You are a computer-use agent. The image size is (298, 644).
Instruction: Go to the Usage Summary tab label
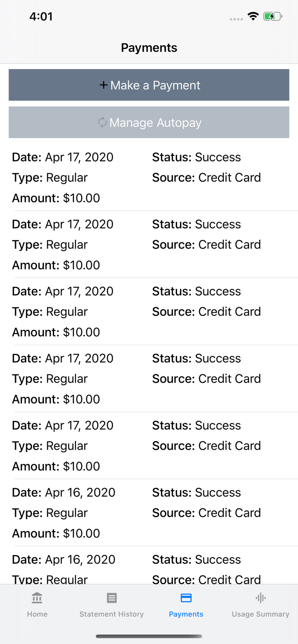tap(261, 614)
